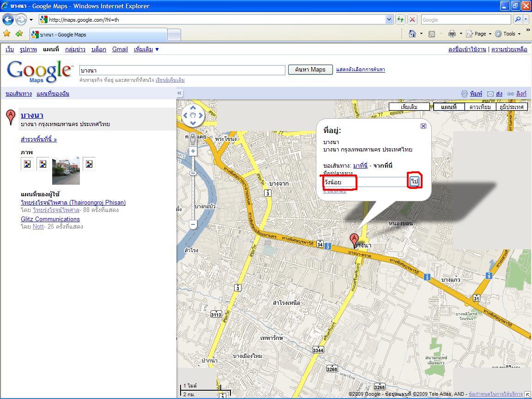532x399 pixels.
Task: Expand the Home button dropdown arrow
Action: 421,34
